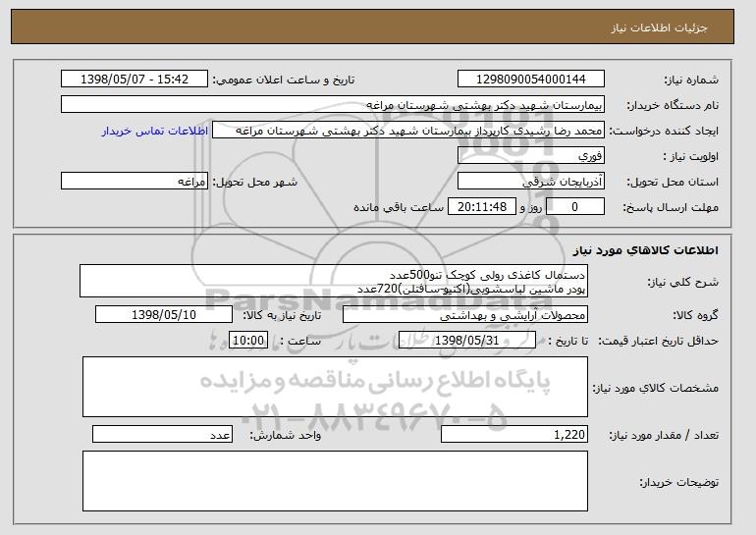Viewport: 756px width, 535px height.
Task: Click the label شماره نیاز
Action: click(691, 80)
